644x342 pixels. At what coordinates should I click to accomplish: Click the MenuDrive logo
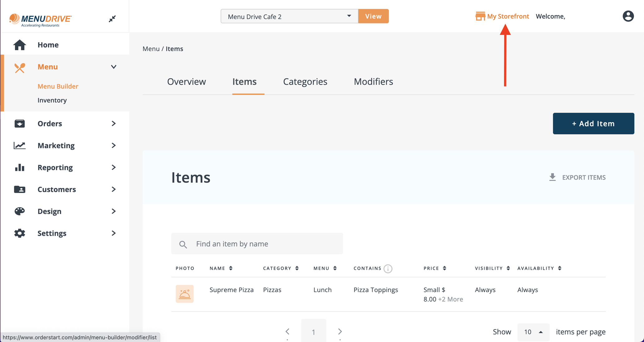coord(40,20)
